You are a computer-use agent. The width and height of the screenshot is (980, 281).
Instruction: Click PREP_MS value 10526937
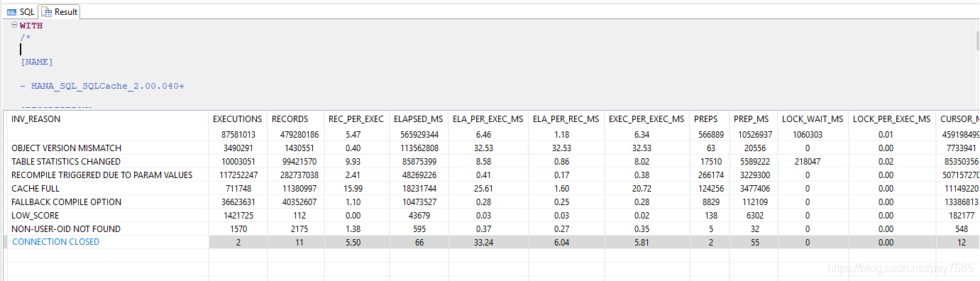(x=753, y=134)
